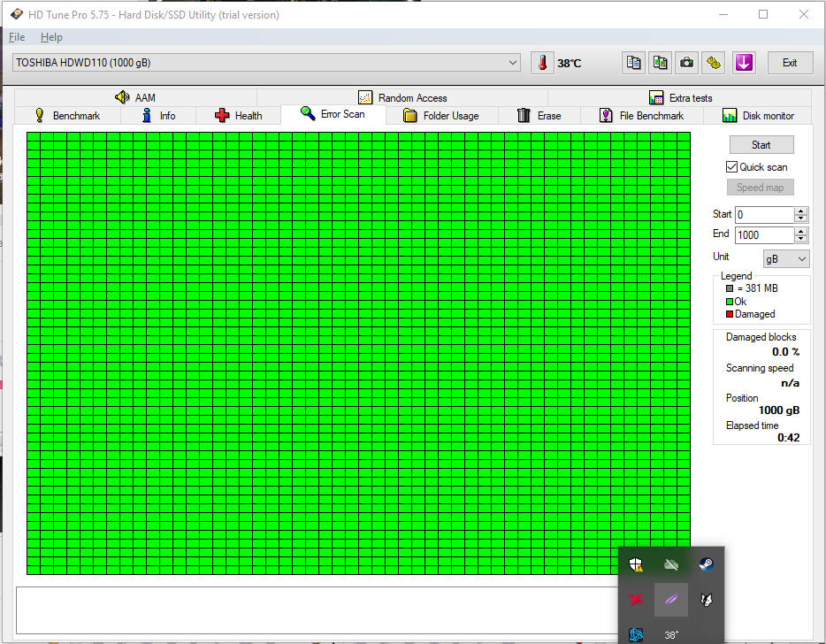Open Battle.net tray icon
This screenshot has width=826, height=644.
pyautogui.click(x=636, y=634)
